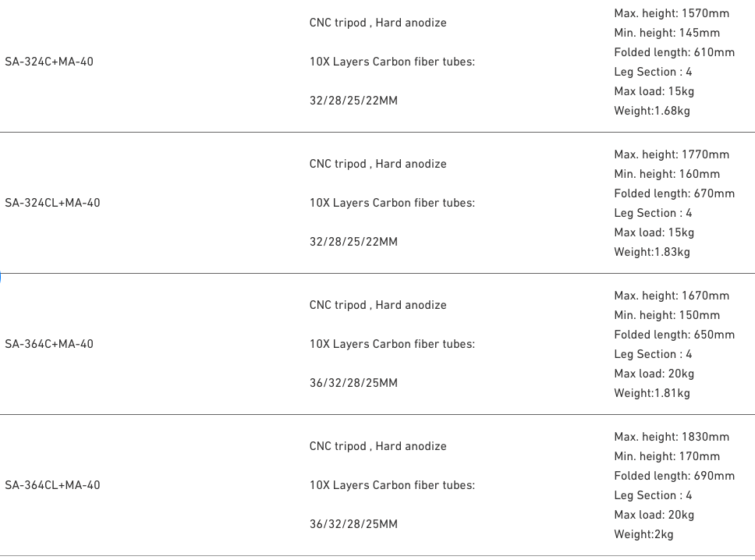
Task: Click Max. height: 1670mm spec
Action: point(672,296)
